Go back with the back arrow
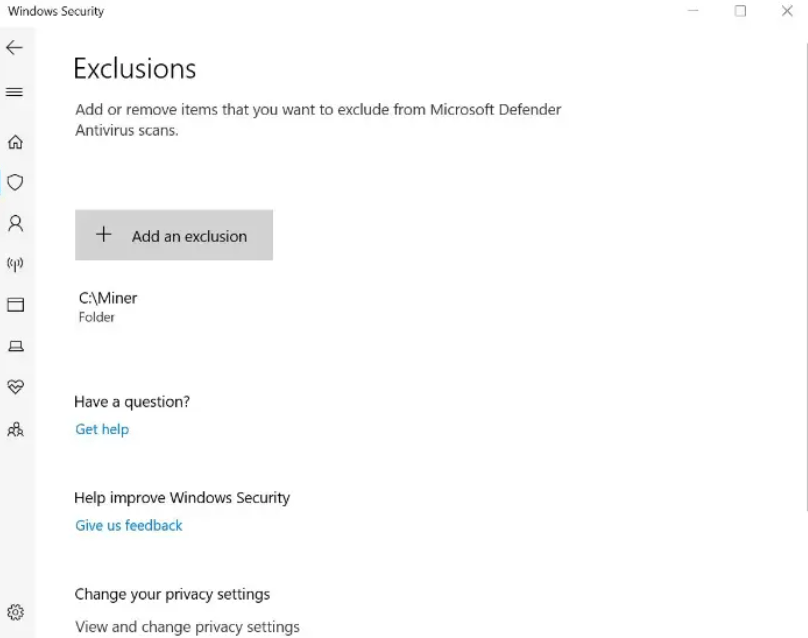The image size is (808, 638). 14,48
